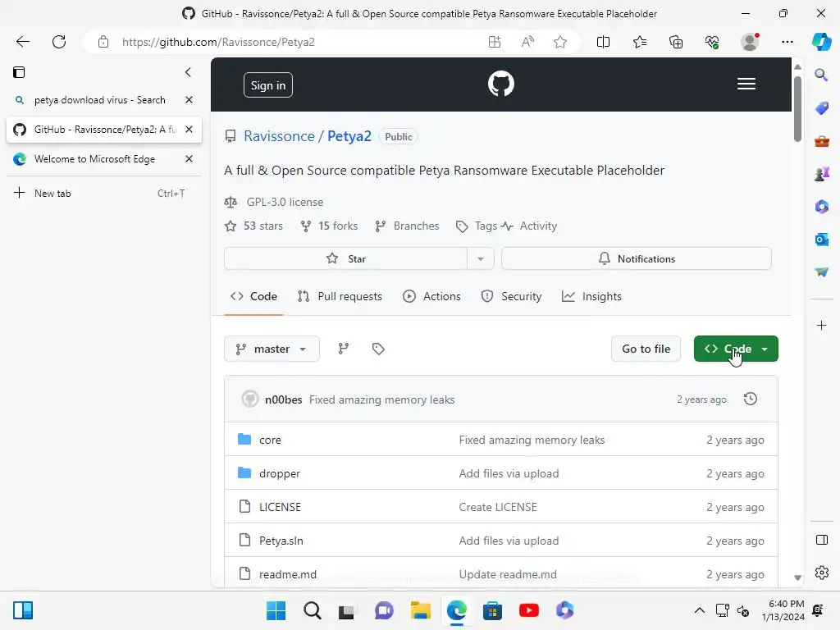This screenshot has height=630, width=840.
Task: Go back to the previous page
Action: click(x=22, y=42)
